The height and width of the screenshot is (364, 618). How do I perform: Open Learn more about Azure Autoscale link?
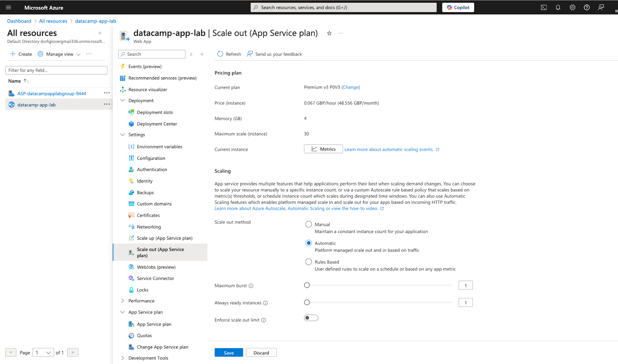(299, 208)
